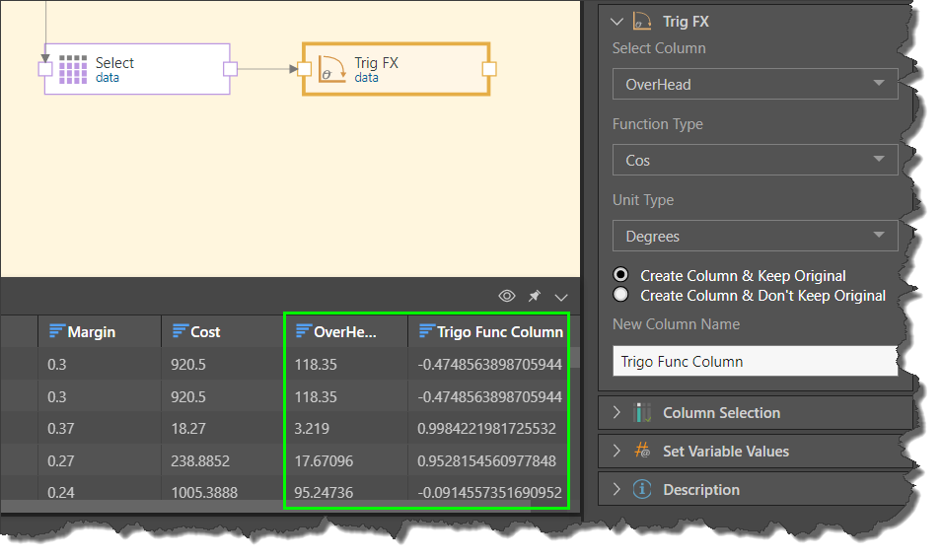The width and height of the screenshot is (942, 560).
Task: Open the Function Type dropdown showing Cos
Action: (x=755, y=160)
